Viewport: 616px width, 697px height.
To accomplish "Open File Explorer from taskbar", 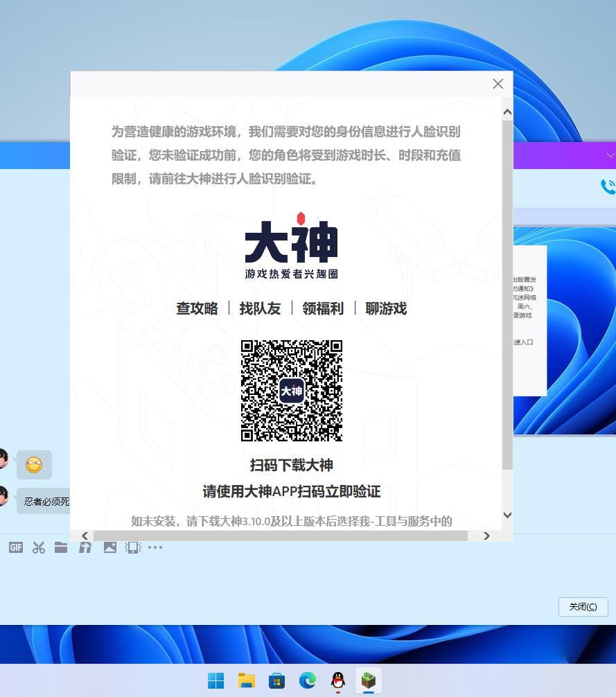I will pyautogui.click(x=246, y=680).
